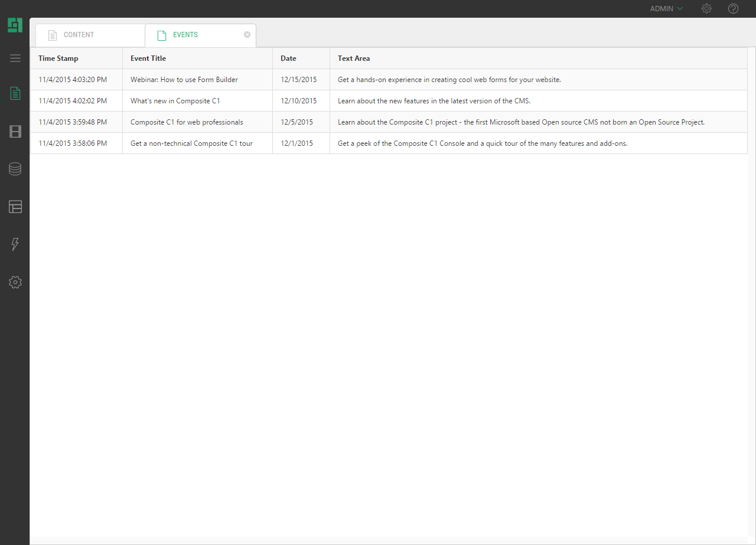Viewport: 756px width, 545px height.
Task: Click the Date column header
Action: pos(288,58)
